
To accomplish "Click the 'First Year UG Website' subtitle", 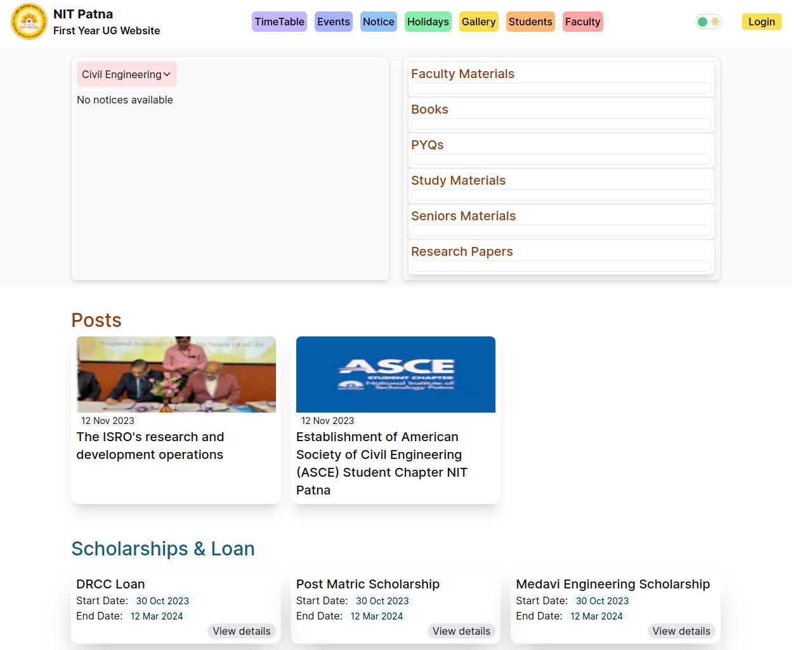I will (107, 30).
